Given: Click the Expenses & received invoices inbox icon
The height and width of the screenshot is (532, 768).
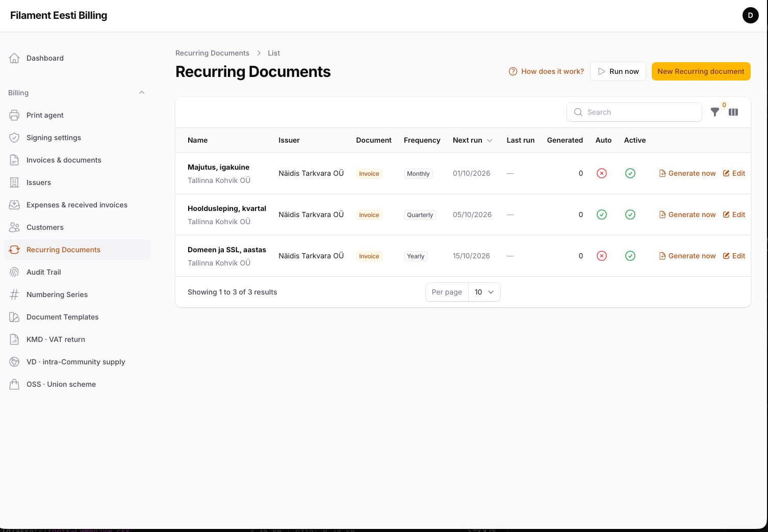Looking at the screenshot, I should pos(14,205).
